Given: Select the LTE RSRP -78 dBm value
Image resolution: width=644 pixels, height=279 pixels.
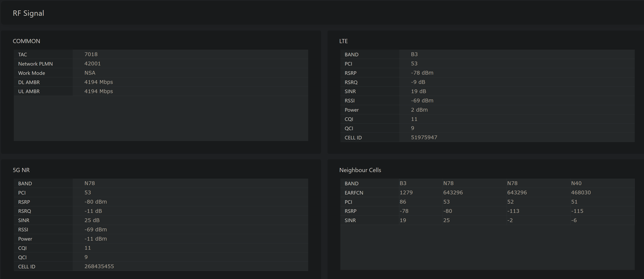Looking at the screenshot, I should click(422, 73).
